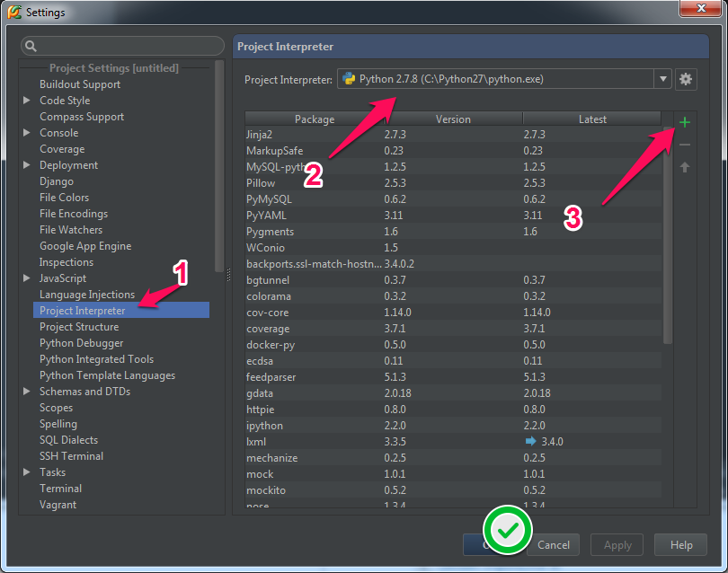Select the feedparser package row

[x=453, y=376]
